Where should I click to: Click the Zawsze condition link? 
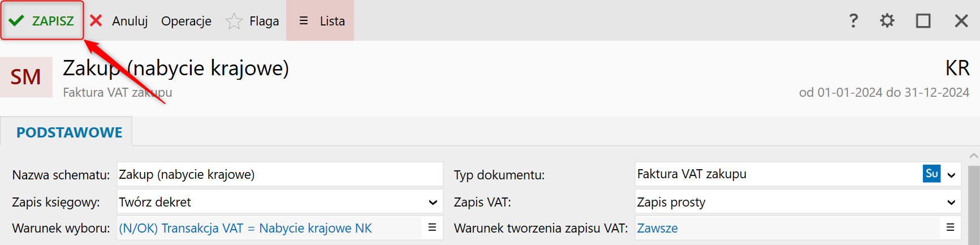658,229
